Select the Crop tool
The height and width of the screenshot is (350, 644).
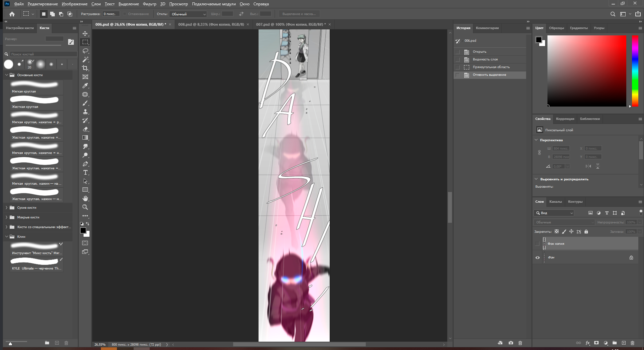point(85,68)
